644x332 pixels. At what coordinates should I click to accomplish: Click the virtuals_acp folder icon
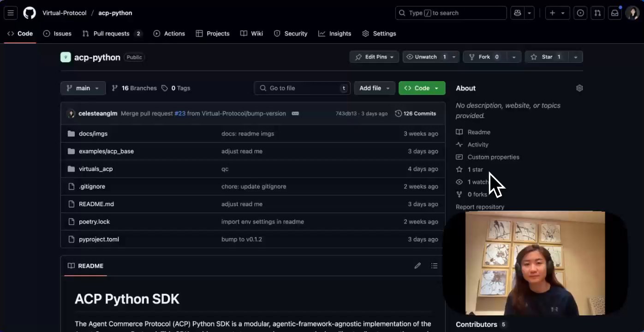click(71, 169)
